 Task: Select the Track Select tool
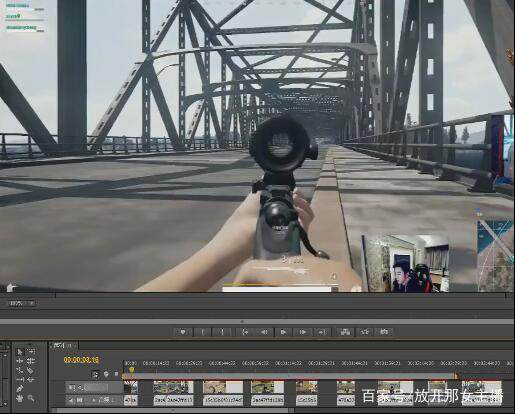pos(31,352)
